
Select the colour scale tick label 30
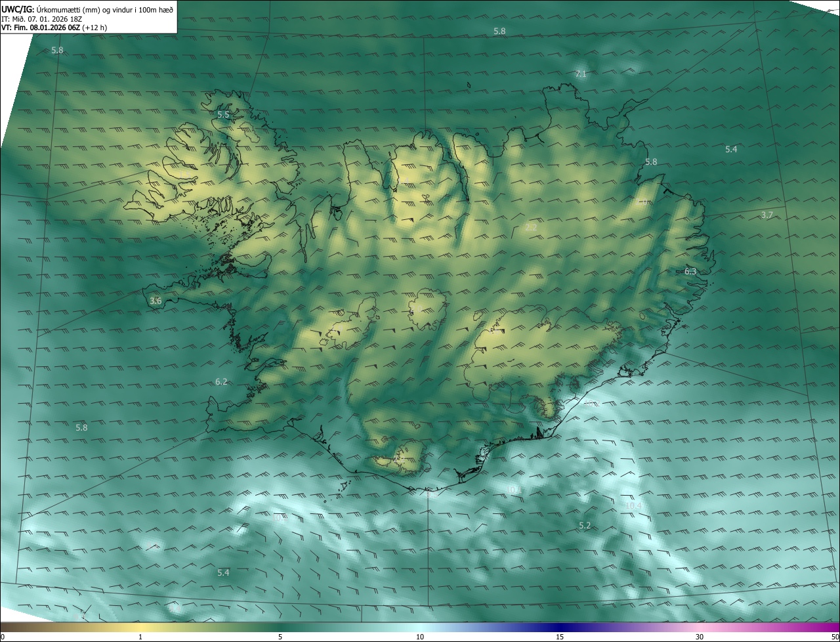coord(700,637)
